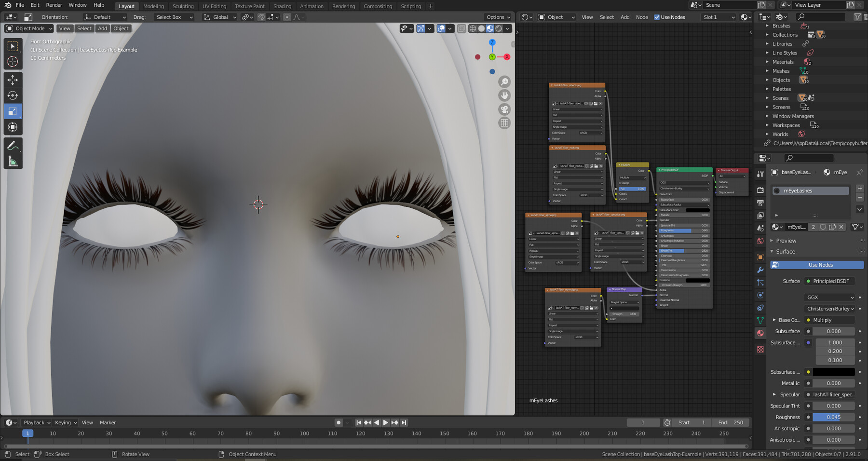Toggle fake user shield for material
868x461 pixels.
823,227
